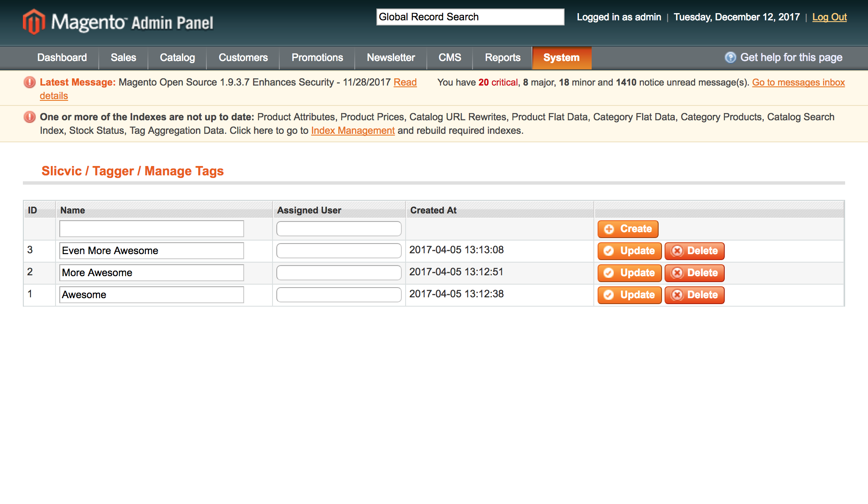Click the Magento logo icon
Image resolution: width=868 pixels, height=504 pixels.
pos(34,21)
